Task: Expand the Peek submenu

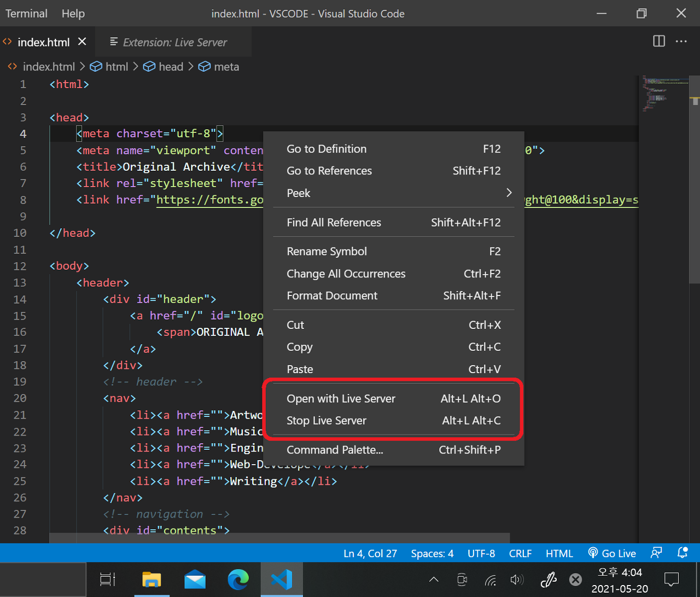Action: point(394,193)
